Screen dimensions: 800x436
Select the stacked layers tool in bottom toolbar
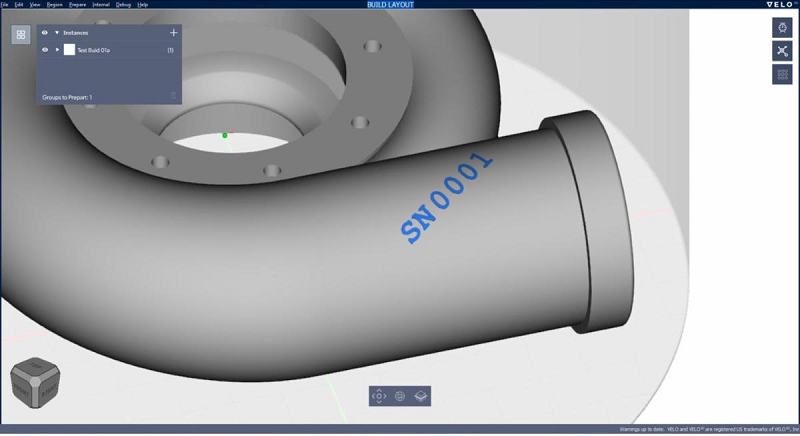(420, 396)
